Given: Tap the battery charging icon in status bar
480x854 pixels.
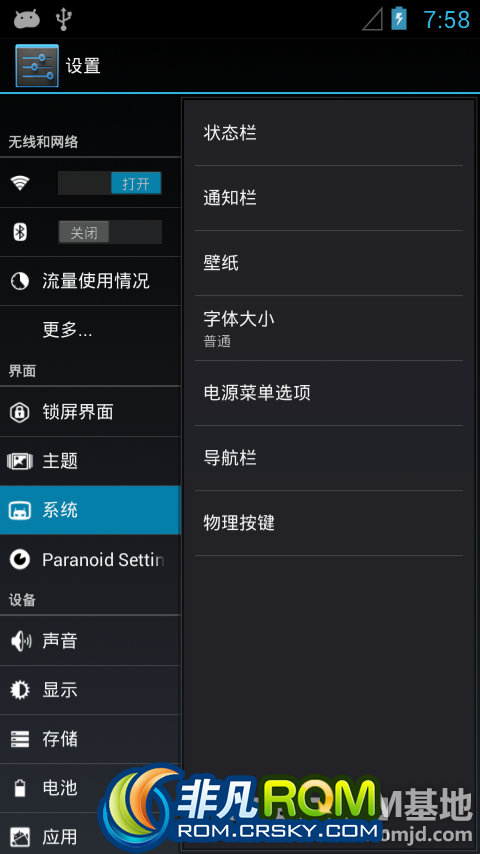Looking at the screenshot, I should coord(399,20).
